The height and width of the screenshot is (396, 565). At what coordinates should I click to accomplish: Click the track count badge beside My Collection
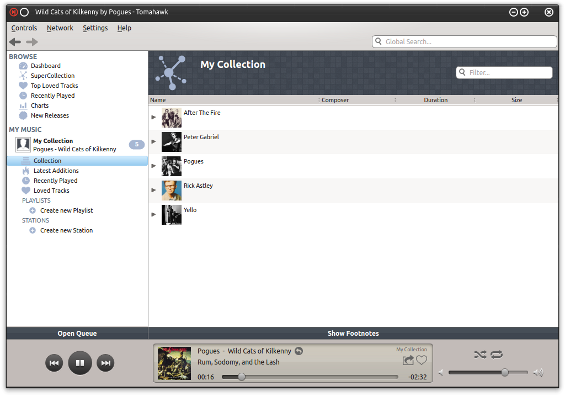137,144
